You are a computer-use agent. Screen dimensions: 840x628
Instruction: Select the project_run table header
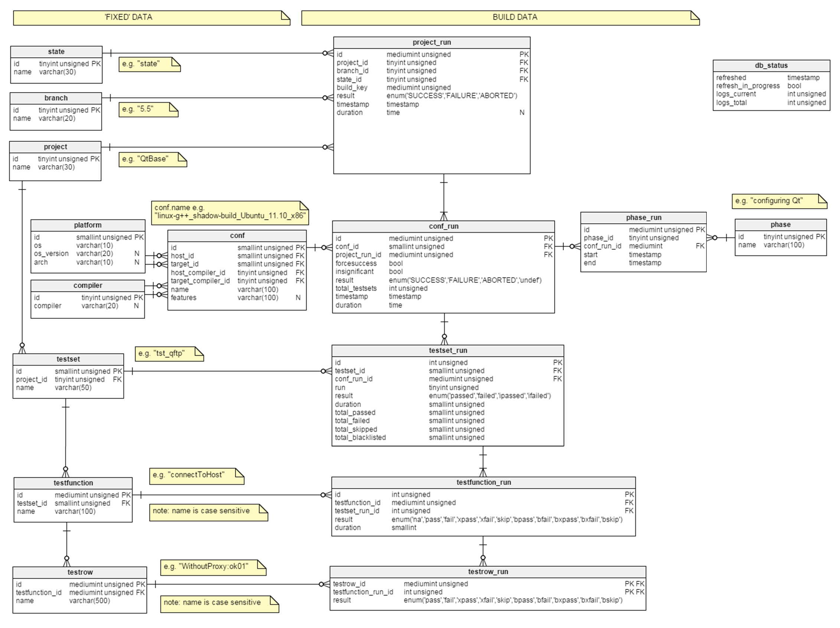pyautogui.click(x=431, y=42)
